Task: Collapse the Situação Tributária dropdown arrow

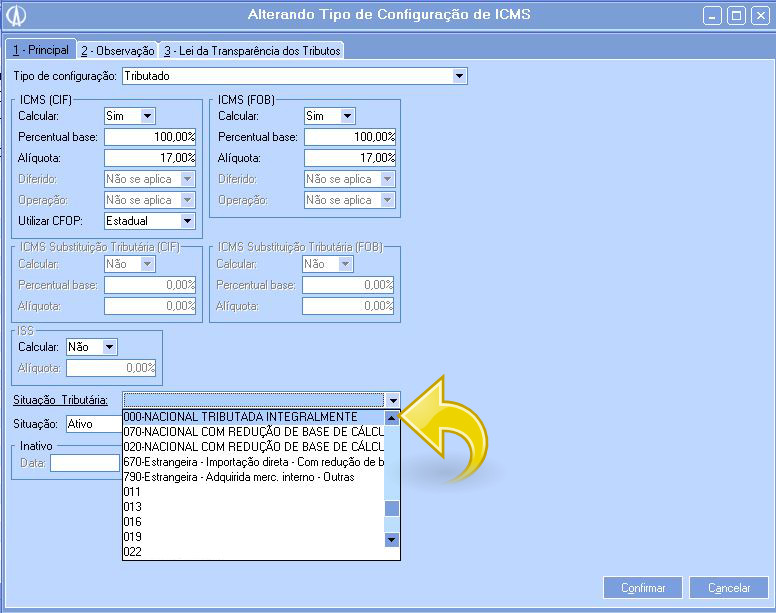Action: 393,400
